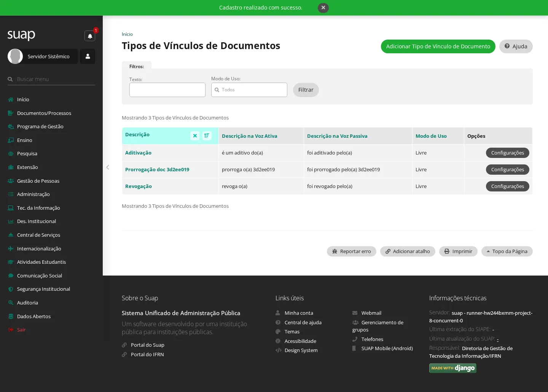
Task: Open Configurações for Prorrogação row
Action: tap(508, 169)
